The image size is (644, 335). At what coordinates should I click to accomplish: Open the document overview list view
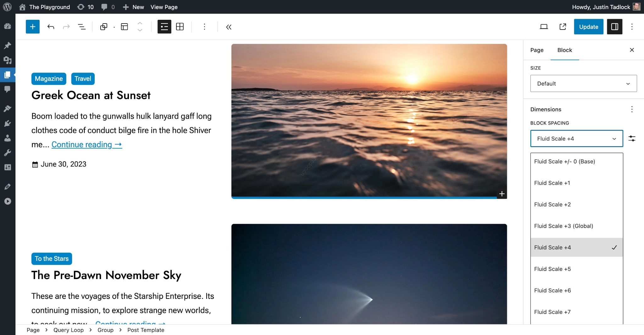coord(82,27)
